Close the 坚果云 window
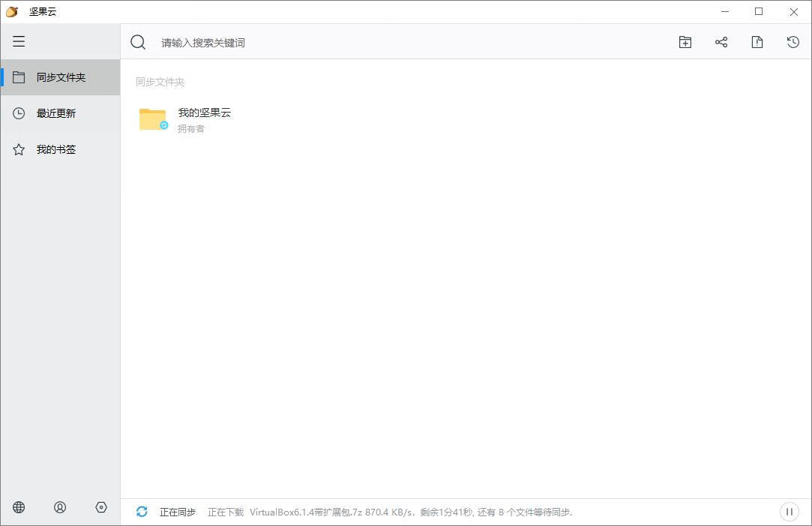This screenshot has width=812, height=526. point(793,11)
